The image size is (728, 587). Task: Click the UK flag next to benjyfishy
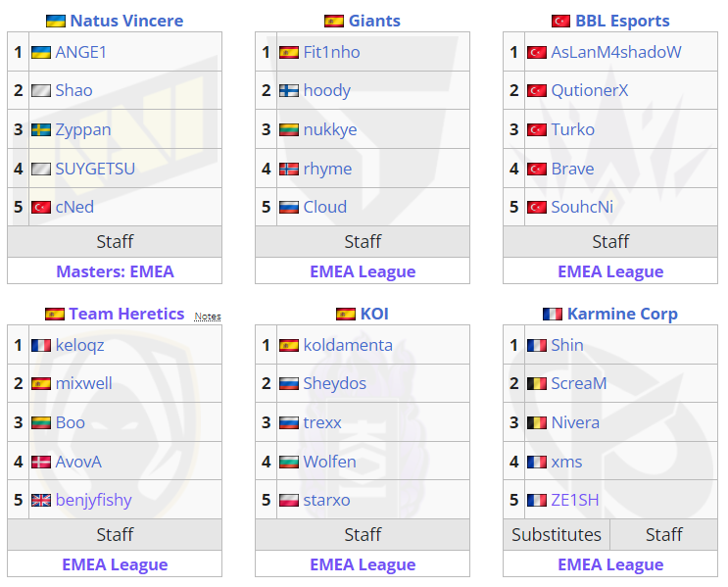click(41, 500)
